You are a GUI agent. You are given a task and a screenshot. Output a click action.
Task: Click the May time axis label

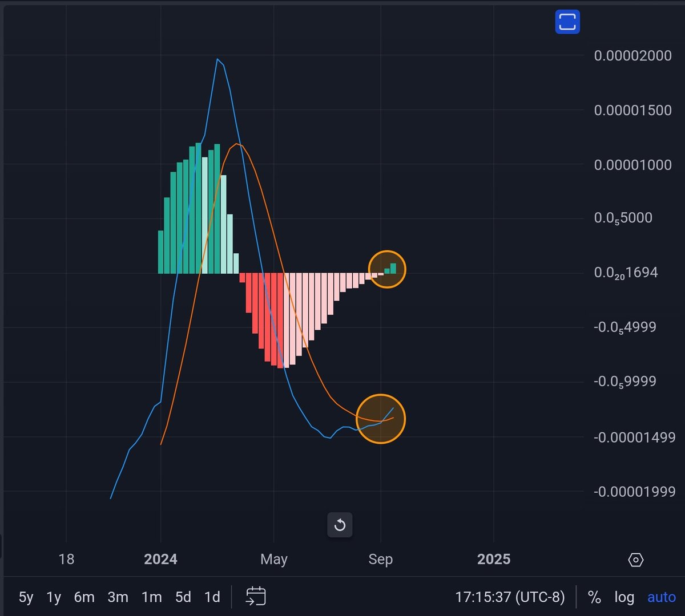pyautogui.click(x=274, y=559)
